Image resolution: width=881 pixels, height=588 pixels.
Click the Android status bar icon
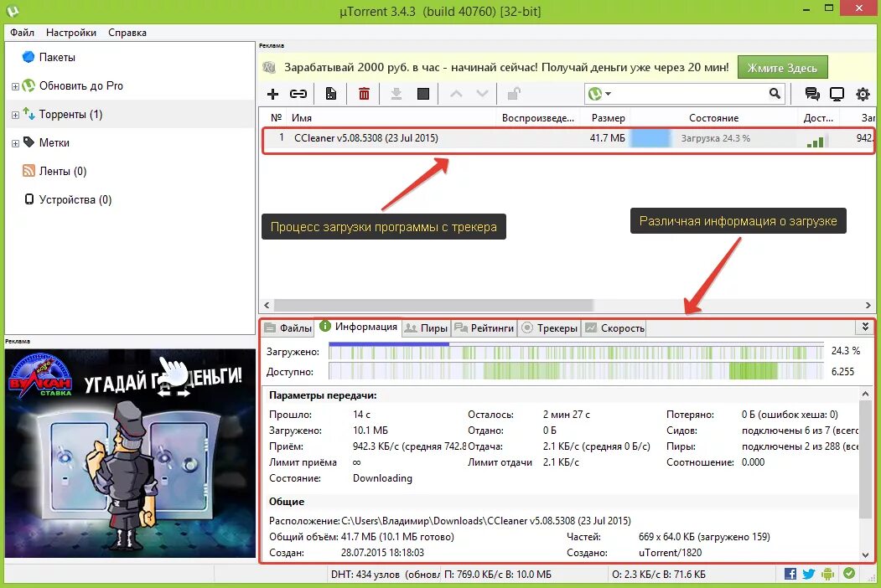[827, 574]
